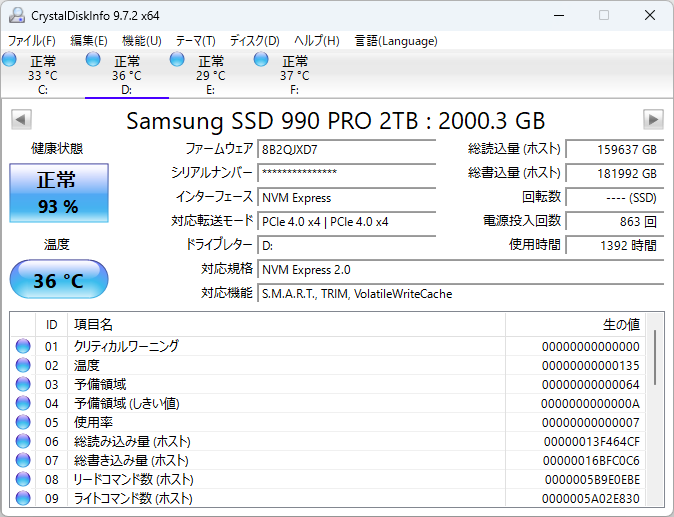This screenshot has height=517, width=674.
Task: Click status orb of attribute 08 row
Action: (x=23, y=479)
